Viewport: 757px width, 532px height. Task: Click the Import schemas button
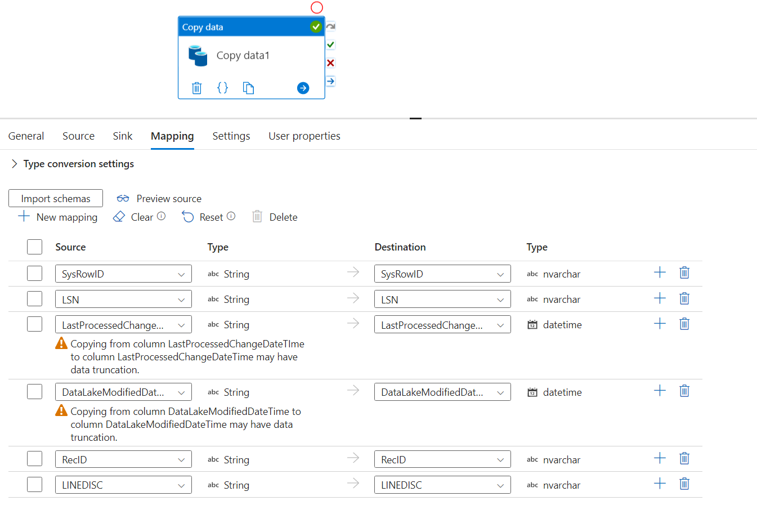tap(56, 198)
